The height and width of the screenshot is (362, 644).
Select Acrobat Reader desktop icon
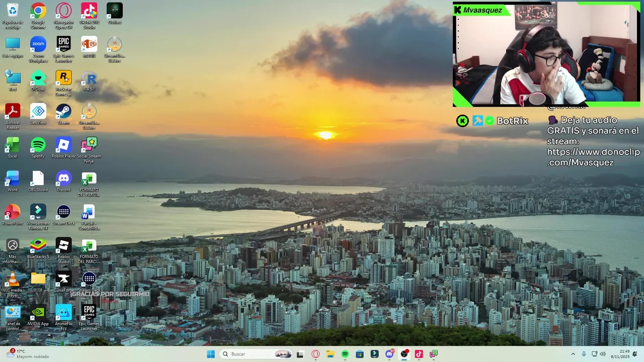tap(13, 117)
